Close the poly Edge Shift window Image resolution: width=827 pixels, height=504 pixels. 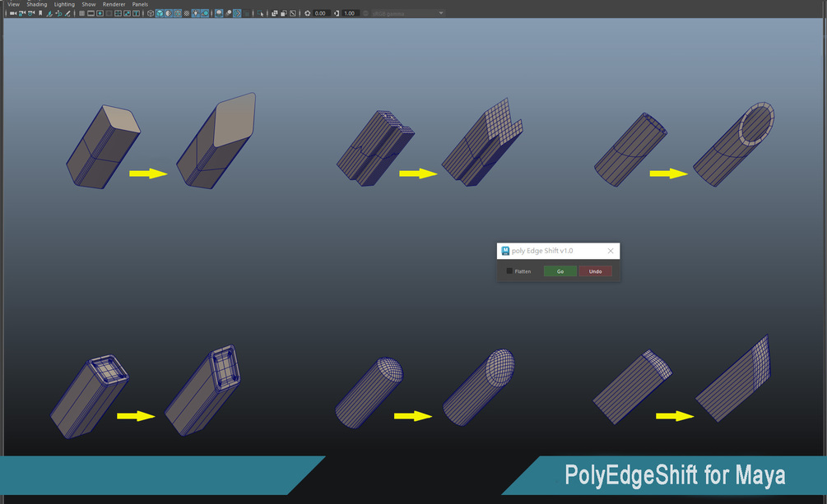[611, 251]
